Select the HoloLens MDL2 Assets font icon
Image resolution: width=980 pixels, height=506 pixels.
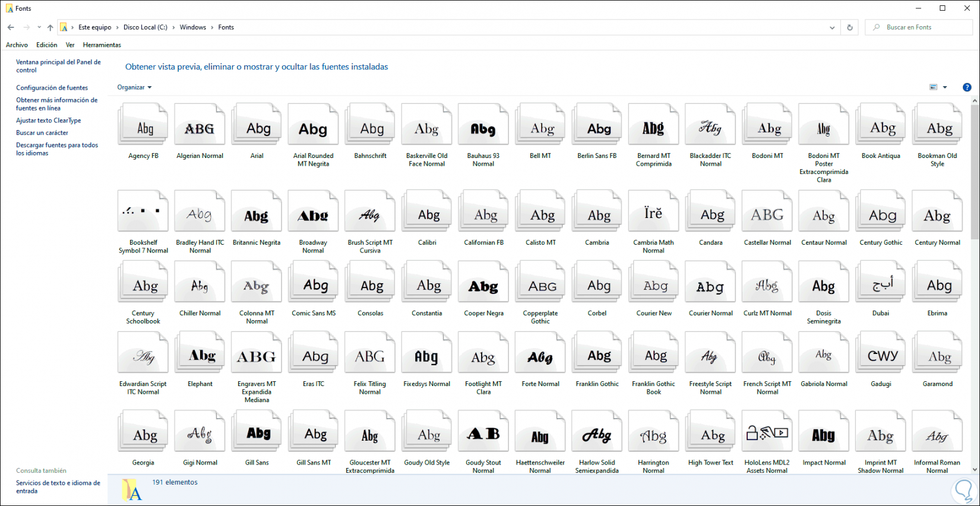coord(767,431)
